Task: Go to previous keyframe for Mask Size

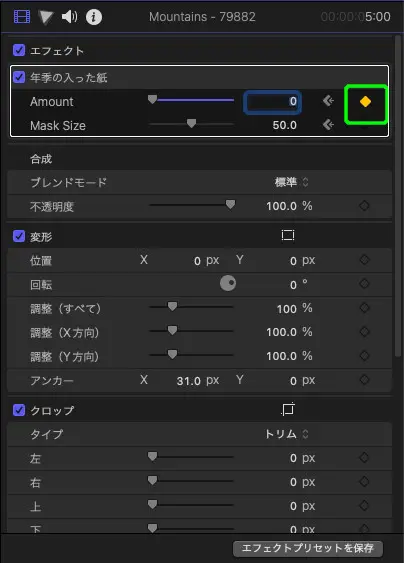Action: pyautogui.click(x=328, y=125)
